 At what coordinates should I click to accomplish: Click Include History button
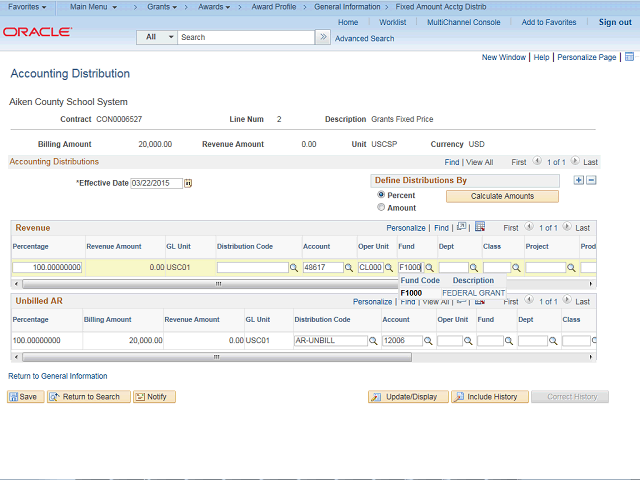click(490, 397)
